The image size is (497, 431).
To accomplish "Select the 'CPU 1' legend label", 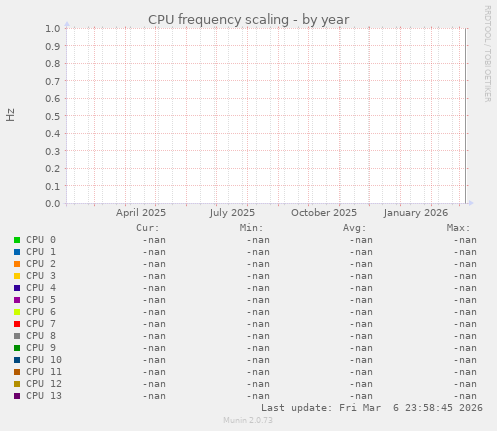I will click(x=41, y=252).
